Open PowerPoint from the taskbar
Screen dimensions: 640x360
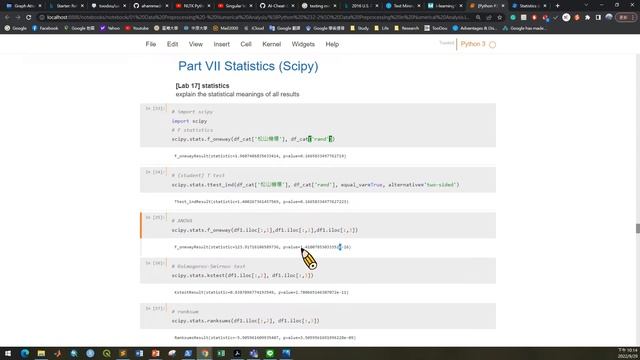coord(156,353)
